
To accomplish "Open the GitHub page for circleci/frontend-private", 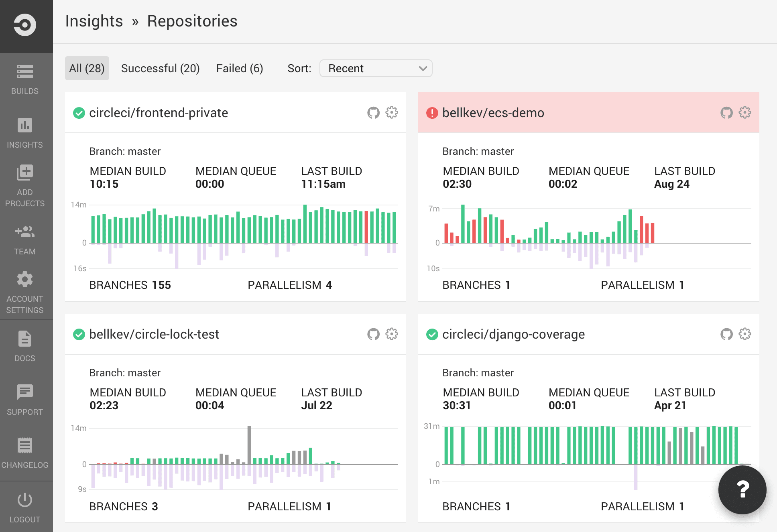I will coord(373,113).
